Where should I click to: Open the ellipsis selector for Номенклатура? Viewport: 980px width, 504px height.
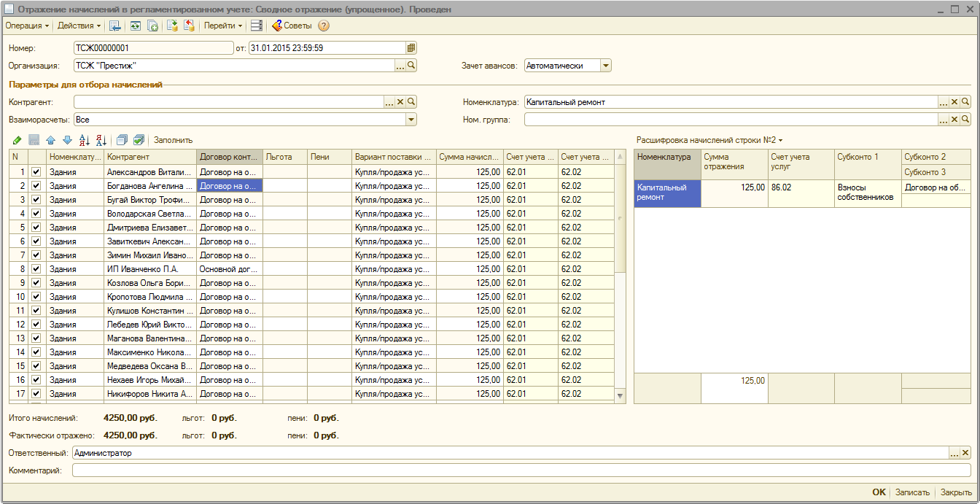click(943, 102)
